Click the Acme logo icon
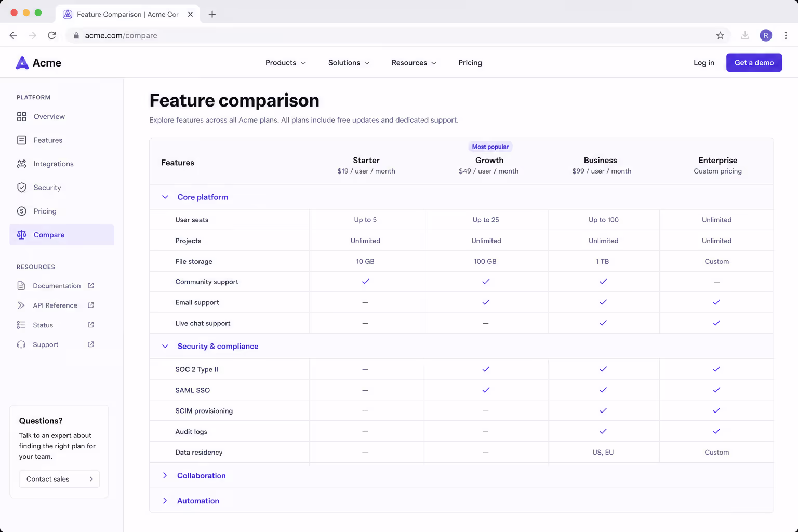798x532 pixels. pos(22,63)
